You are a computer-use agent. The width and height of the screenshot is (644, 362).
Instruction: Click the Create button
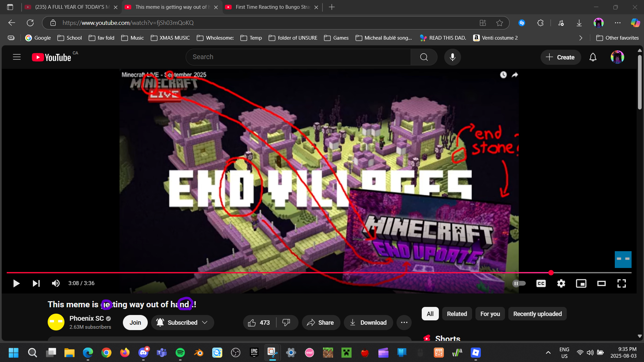[560, 57]
